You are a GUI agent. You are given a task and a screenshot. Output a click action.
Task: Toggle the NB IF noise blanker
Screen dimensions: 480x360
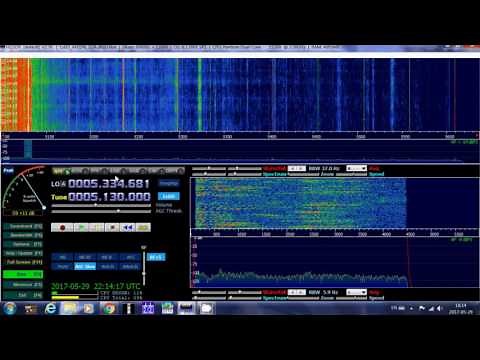[x=107, y=257]
